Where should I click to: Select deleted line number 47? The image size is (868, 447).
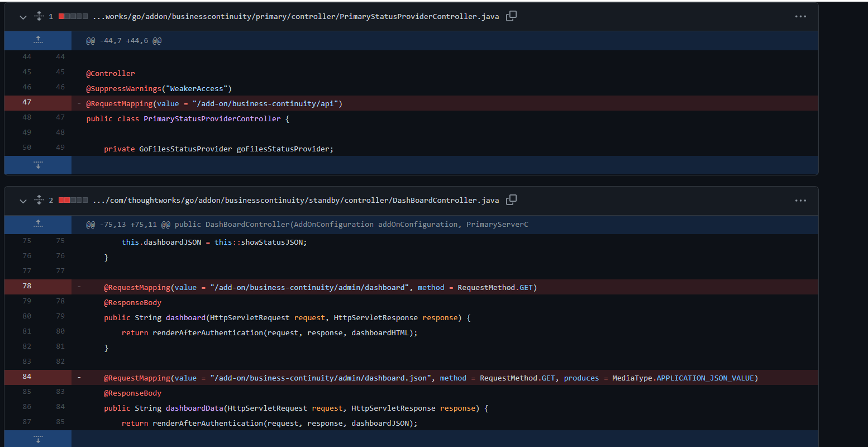tap(27, 102)
